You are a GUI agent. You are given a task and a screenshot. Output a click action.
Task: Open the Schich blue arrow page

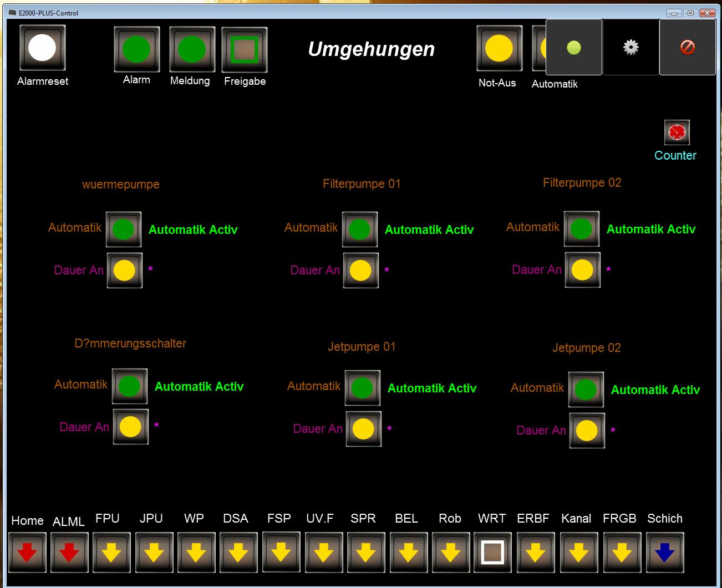click(x=664, y=553)
